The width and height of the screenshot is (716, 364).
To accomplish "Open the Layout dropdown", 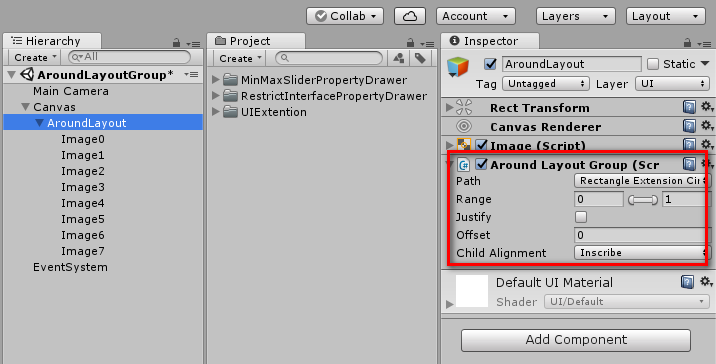I will point(666,16).
